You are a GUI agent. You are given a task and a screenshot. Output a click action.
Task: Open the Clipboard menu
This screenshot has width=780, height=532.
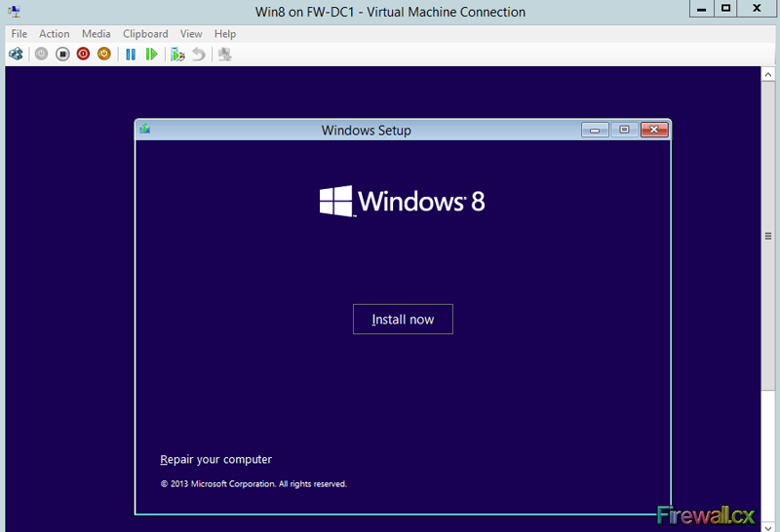[x=145, y=34]
